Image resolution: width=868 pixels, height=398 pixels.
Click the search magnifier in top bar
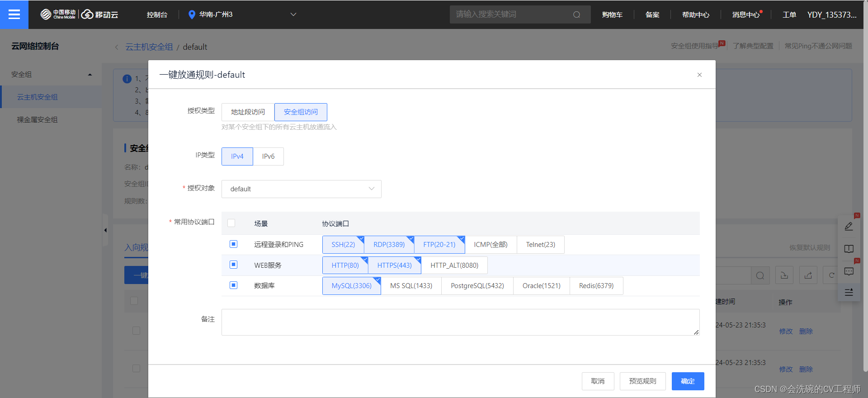[576, 14]
